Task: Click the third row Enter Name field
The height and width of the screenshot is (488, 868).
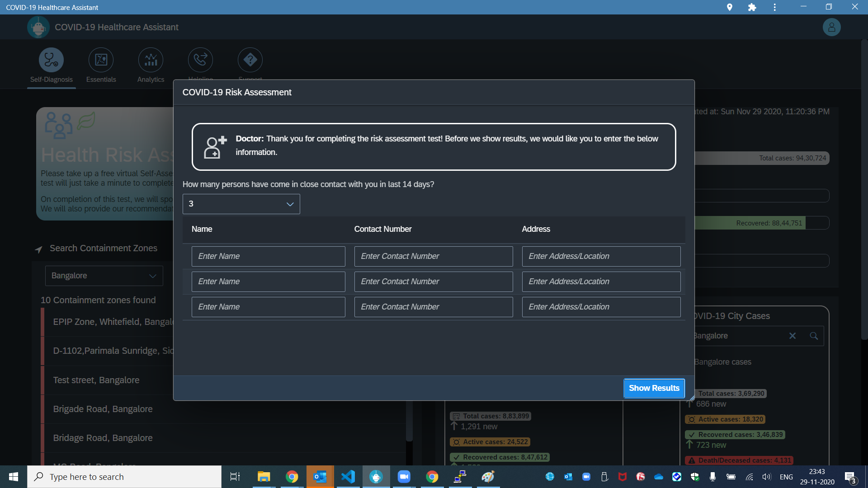Action: click(268, 307)
